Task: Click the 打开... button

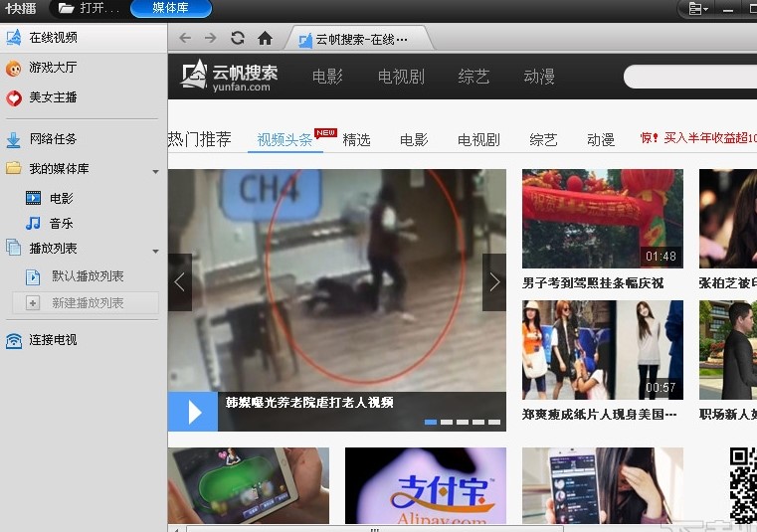Action: [x=90, y=8]
